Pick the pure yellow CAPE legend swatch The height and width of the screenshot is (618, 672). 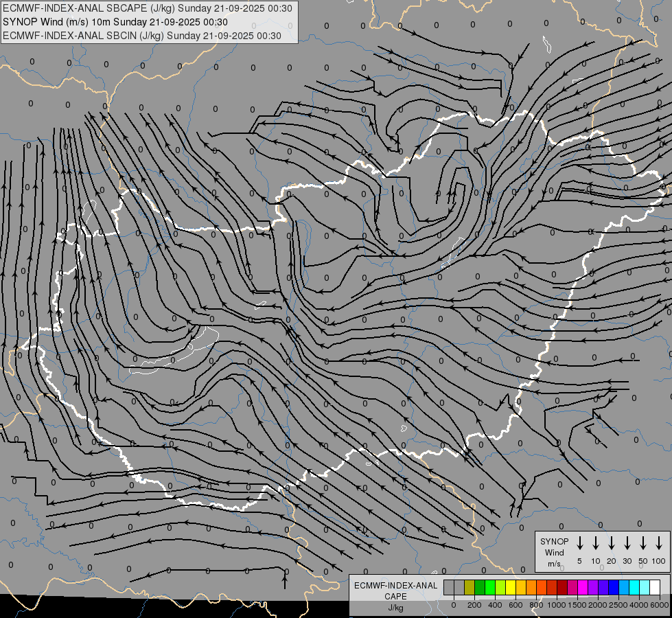[511, 588]
